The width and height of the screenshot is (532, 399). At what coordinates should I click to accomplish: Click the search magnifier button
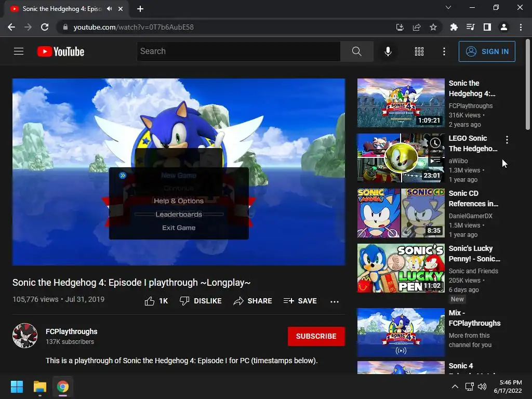point(356,51)
